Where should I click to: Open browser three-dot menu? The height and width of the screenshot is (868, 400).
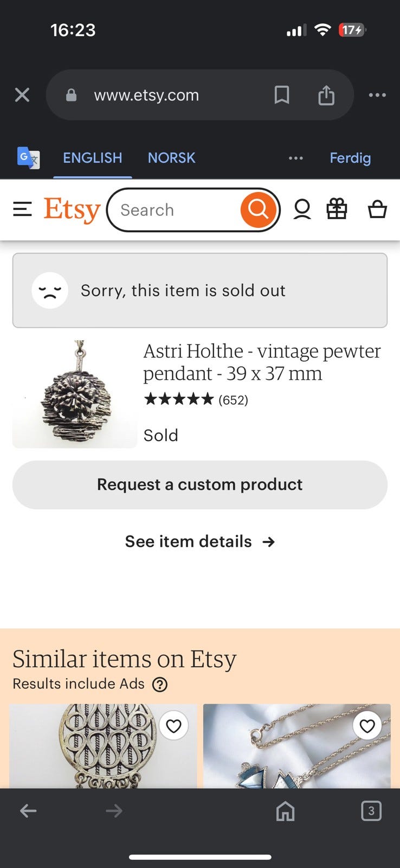tap(377, 95)
